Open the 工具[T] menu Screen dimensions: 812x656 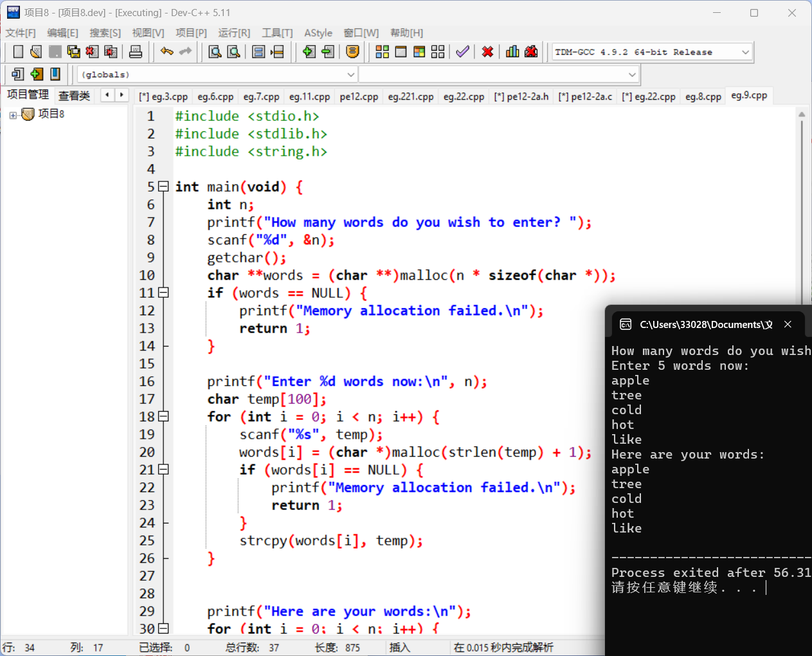pyautogui.click(x=277, y=33)
